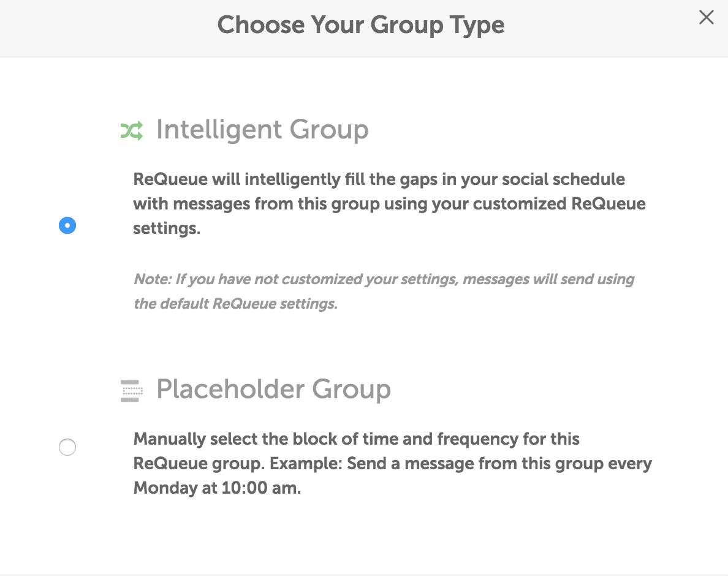The image size is (728, 577).
Task: Click the italic 'Note: If you have not customized' line
Action: click(384, 279)
